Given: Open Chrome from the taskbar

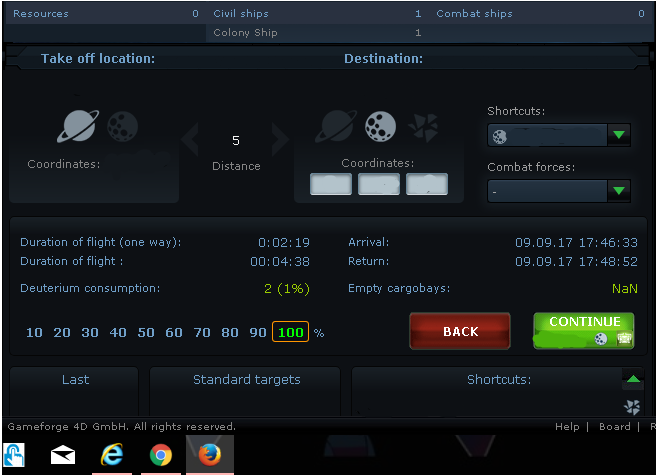Looking at the screenshot, I should (161, 455).
